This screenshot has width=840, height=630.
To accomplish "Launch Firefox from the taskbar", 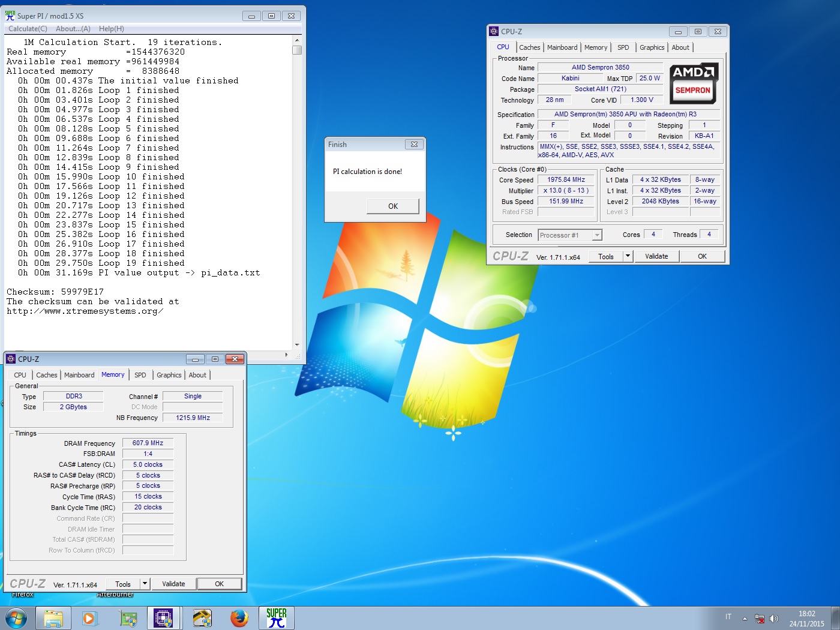I will 239,618.
